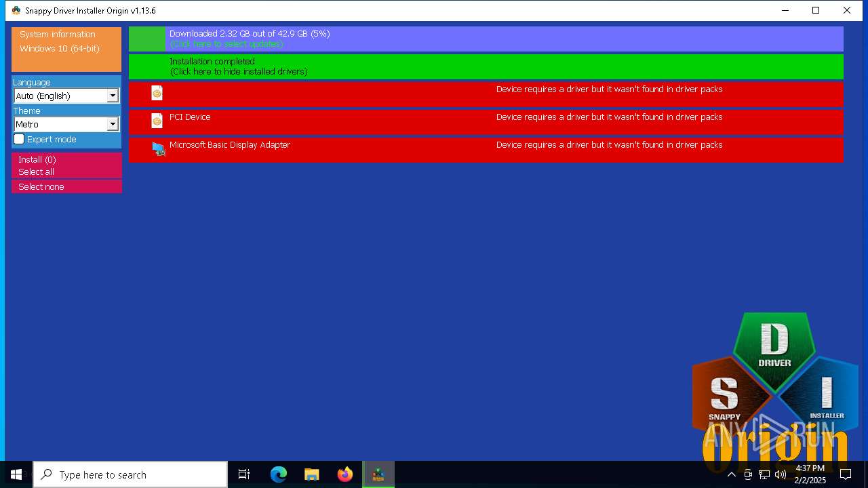Launch Firefox from the taskbar
The width and height of the screenshot is (868, 488).
coord(345,474)
